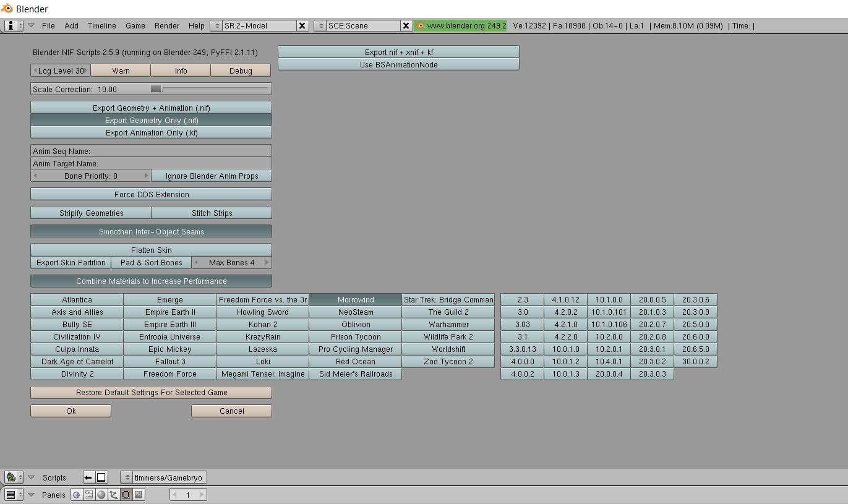Click the Anim Target Name field
Screen dimensions: 848x504
coord(151,163)
